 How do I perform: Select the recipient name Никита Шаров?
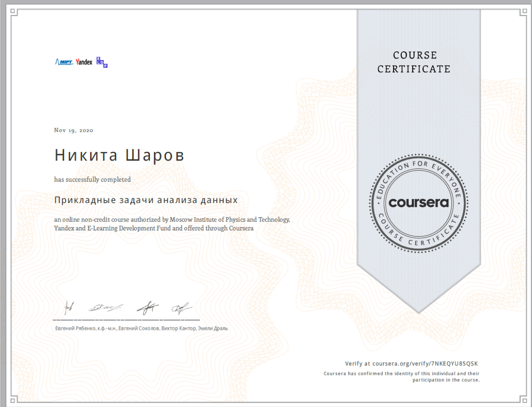120,155
